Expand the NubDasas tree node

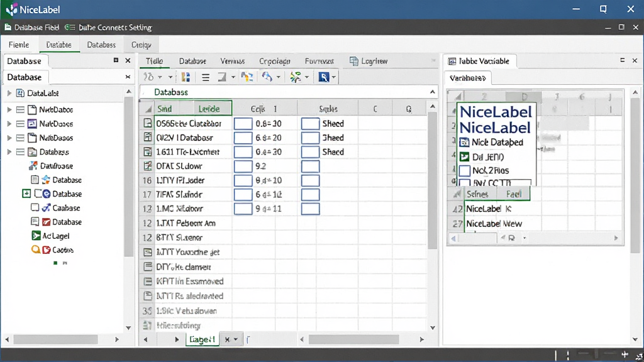9,138
